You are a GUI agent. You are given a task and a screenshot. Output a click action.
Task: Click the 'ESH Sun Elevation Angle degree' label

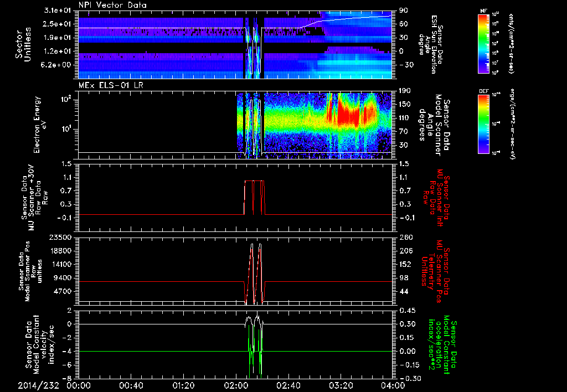pyautogui.click(x=430, y=44)
